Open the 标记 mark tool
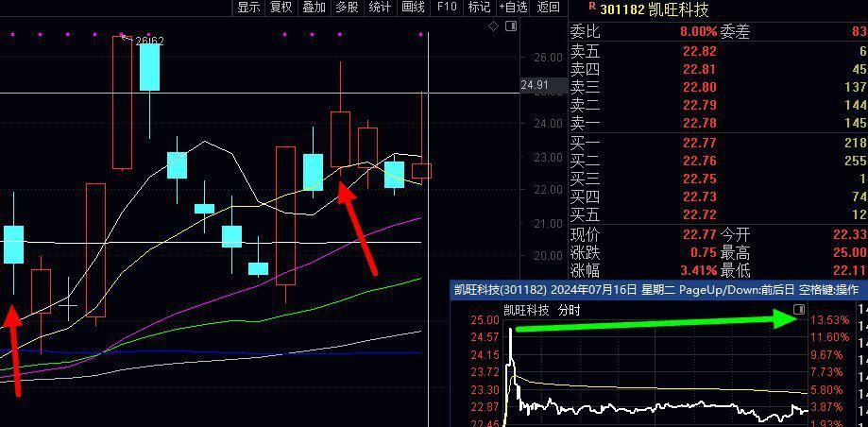Screen dimensions: 868x427 coord(479,8)
